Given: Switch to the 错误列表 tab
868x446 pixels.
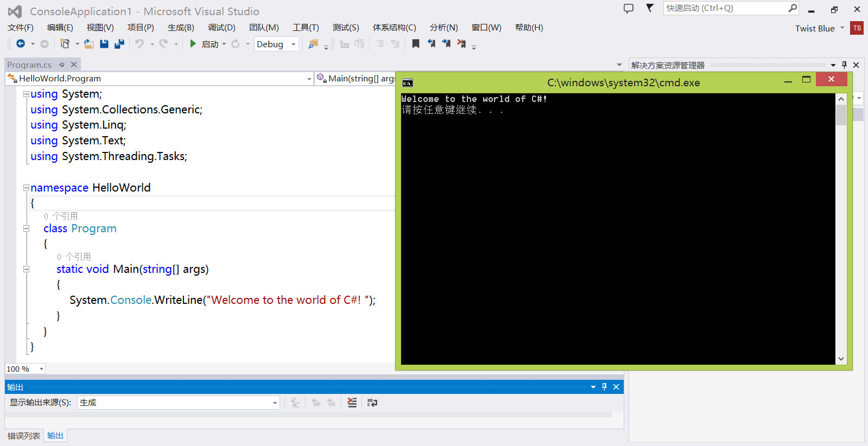Looking at the screenshot, I should pos(24,436).
